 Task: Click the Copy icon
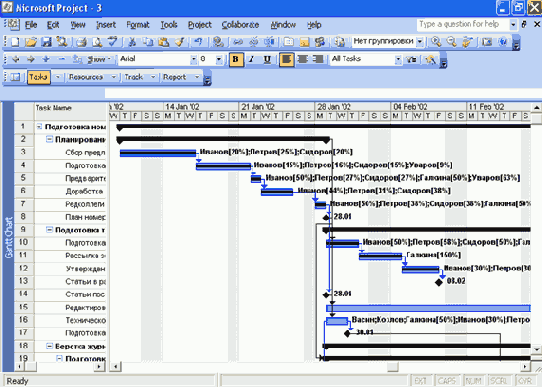(148, 42)
